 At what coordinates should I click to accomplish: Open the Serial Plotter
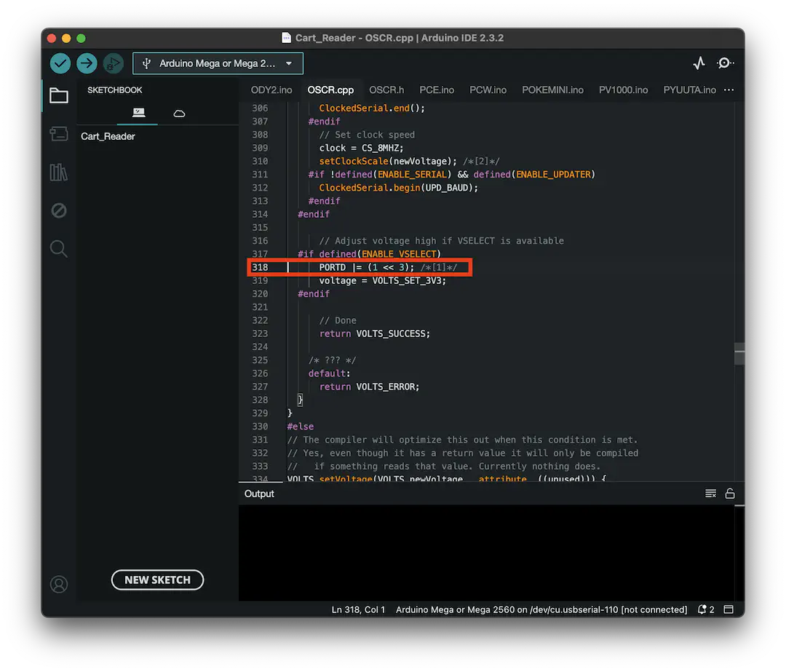click(x=699, y=63)
